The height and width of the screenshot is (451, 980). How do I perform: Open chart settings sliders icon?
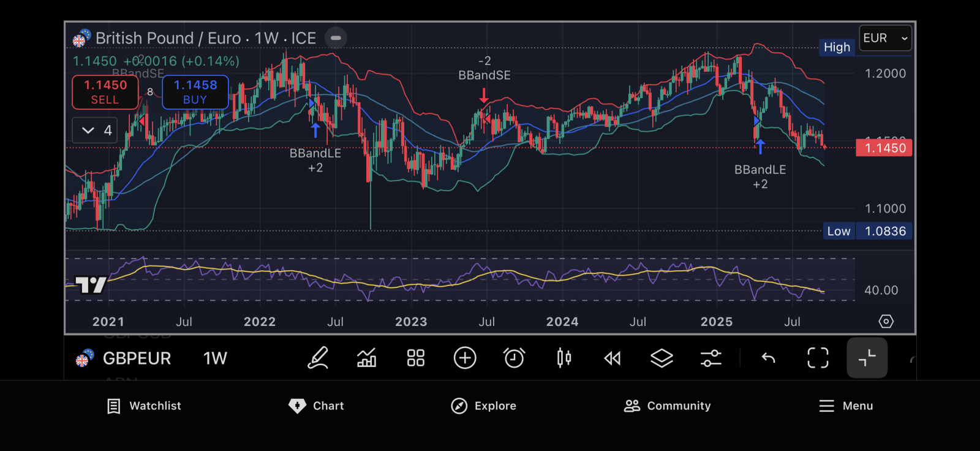click(710, 358)
